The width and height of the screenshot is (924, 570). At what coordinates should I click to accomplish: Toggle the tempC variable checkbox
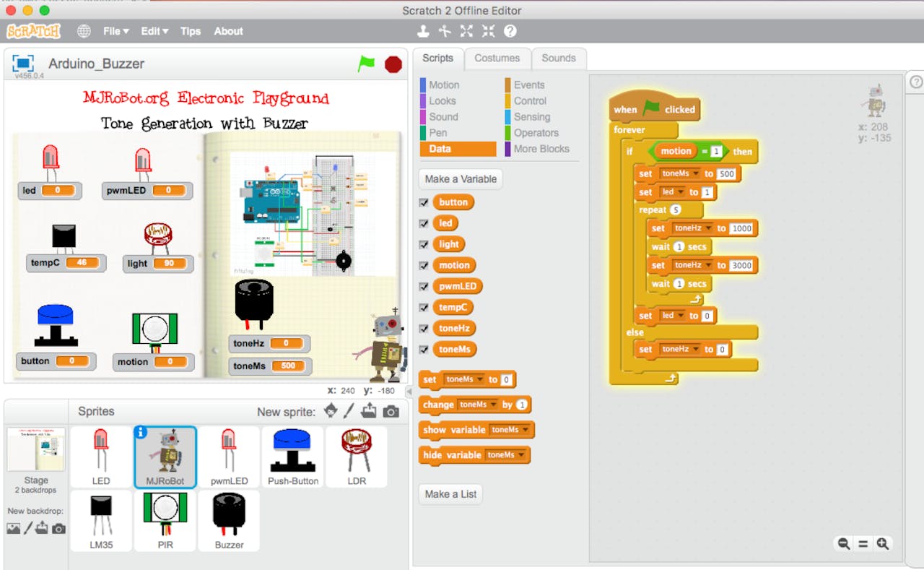point(424,307)
